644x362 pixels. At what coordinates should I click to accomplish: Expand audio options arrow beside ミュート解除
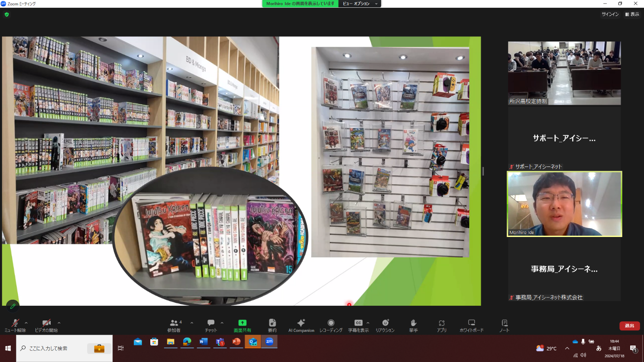click(26, 323)
